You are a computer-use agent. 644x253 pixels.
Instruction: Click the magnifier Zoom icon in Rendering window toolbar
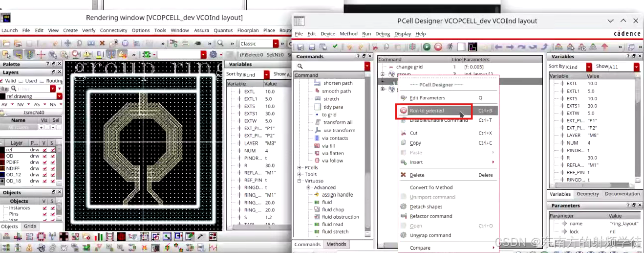(220, 43)
